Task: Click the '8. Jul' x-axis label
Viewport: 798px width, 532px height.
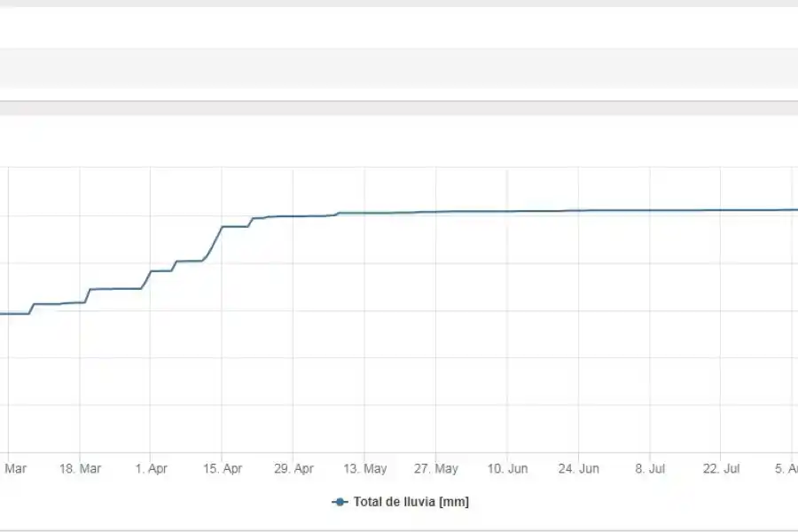Action: 650,469
